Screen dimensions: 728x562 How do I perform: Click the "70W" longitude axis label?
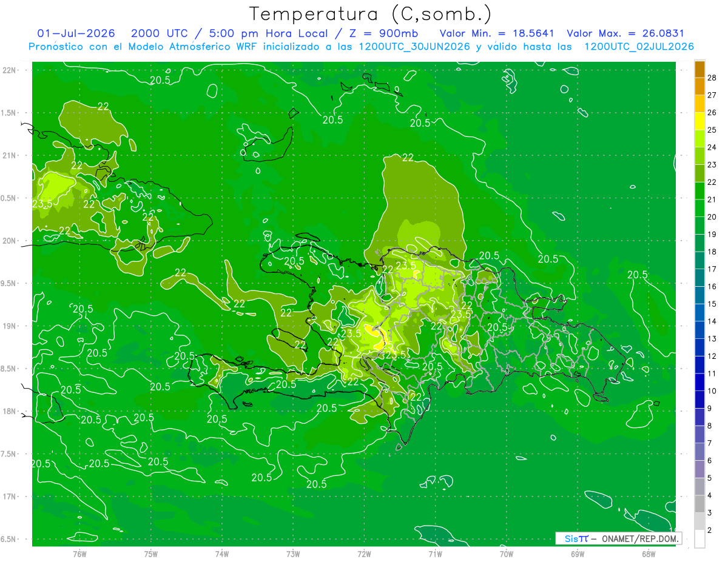tap(507, 554)
